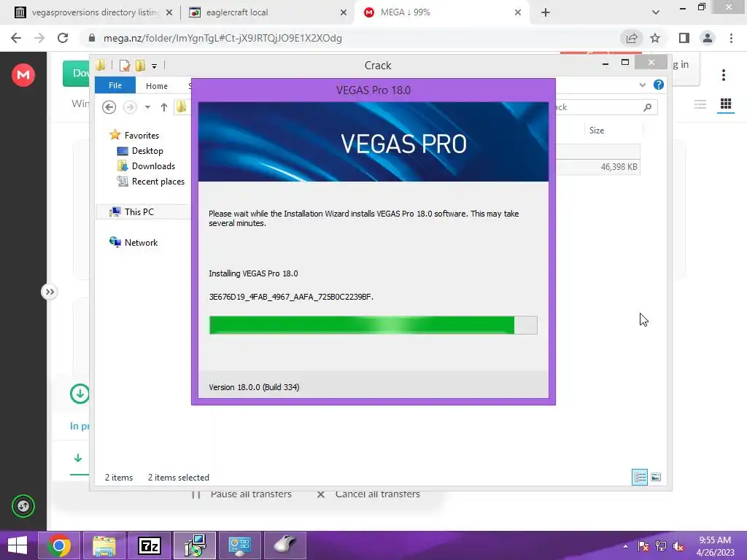Click the muted volume tray icon
This screenshot has width=747, height=560.
[x=678, y=546]
